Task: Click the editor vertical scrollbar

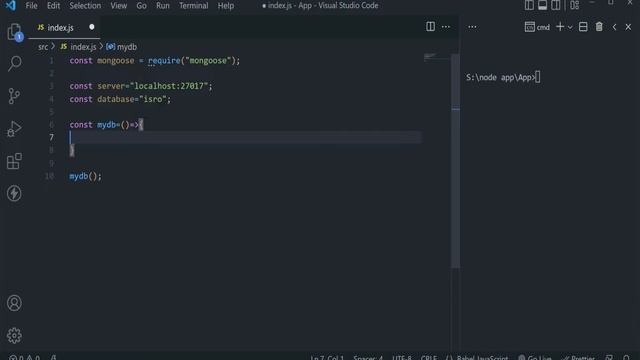Action: tap(456, 160)
